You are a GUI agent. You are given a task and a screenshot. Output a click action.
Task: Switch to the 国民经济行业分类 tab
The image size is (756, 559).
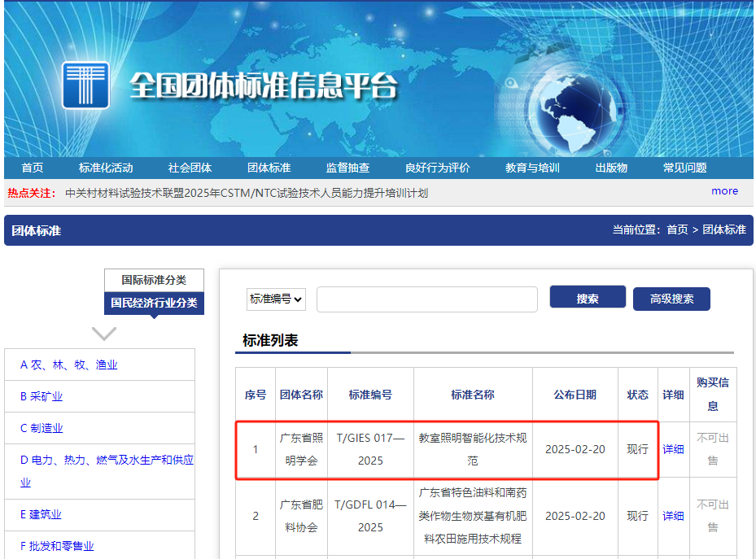(155, 304)
